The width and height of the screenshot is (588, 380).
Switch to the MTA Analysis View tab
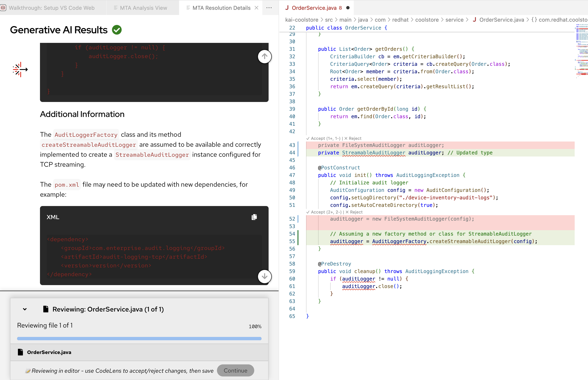tap(143, 8)
